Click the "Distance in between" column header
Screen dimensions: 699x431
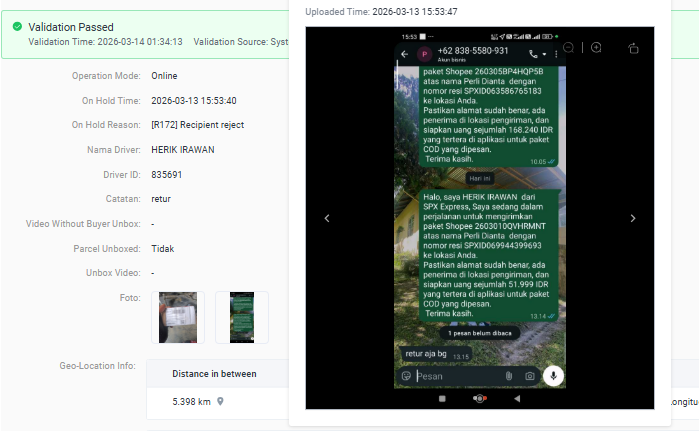[214, 374]
